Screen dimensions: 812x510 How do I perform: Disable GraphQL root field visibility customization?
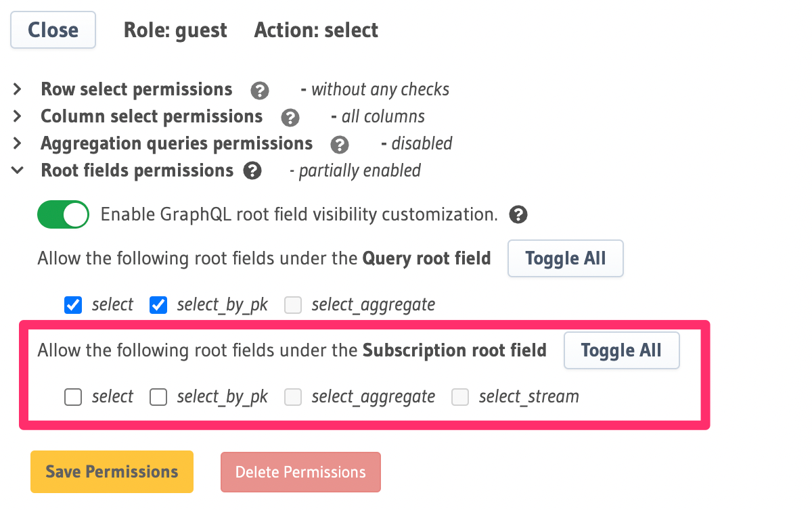point(63,214)
